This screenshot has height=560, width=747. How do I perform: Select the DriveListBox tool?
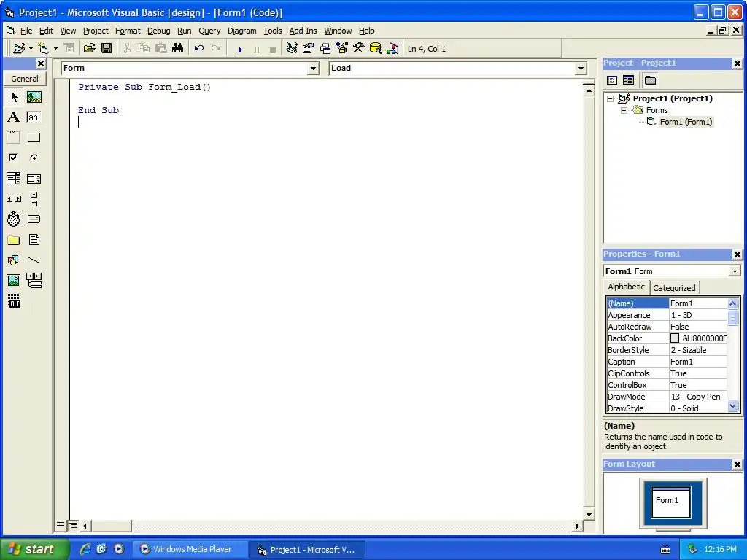[x=34, y=219]
